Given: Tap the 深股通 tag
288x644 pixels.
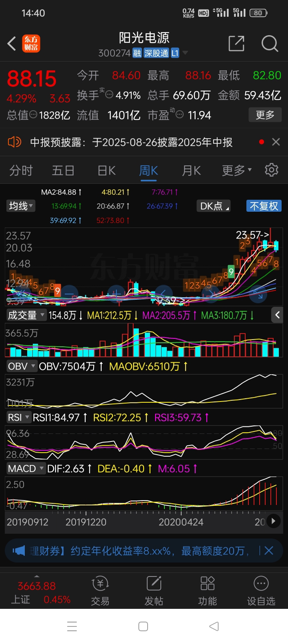Looking at the screenshot, I should coord(156,53).
